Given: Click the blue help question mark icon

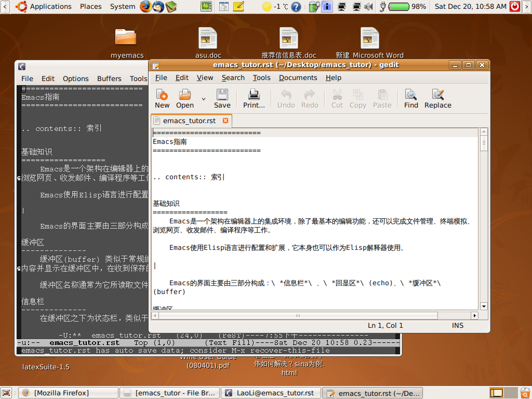Looking at the screenshot, I should coord(296,6).
